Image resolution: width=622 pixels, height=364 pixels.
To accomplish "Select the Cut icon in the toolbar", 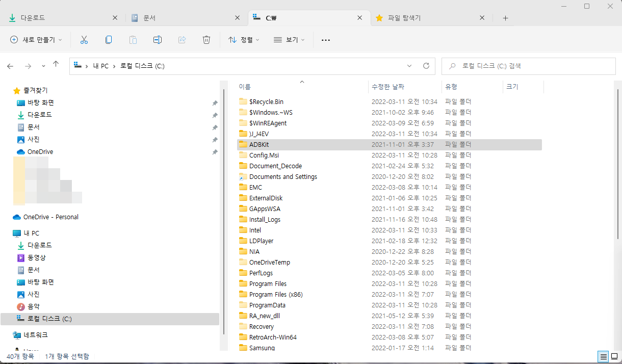I will coord(84,39).
